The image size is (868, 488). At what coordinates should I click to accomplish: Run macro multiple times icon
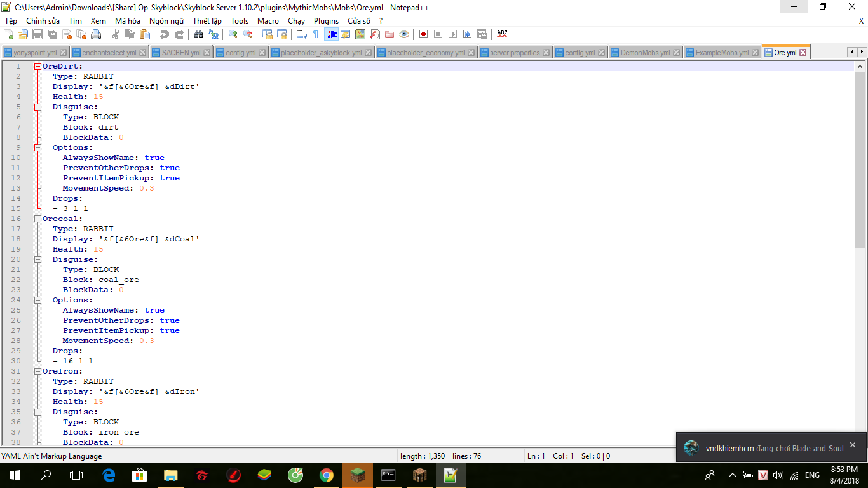tap(468, 34)
